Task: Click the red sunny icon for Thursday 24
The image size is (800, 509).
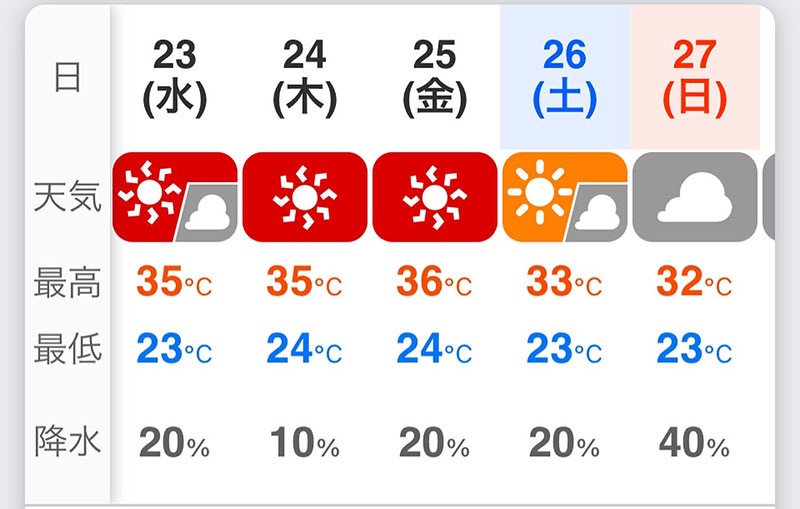Action: pyautogui.click(x=304, y=197)
